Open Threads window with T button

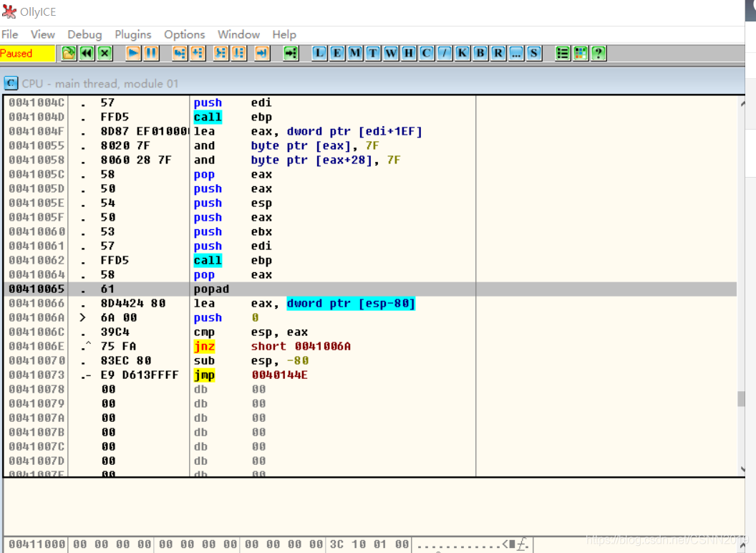click(373, 53)
